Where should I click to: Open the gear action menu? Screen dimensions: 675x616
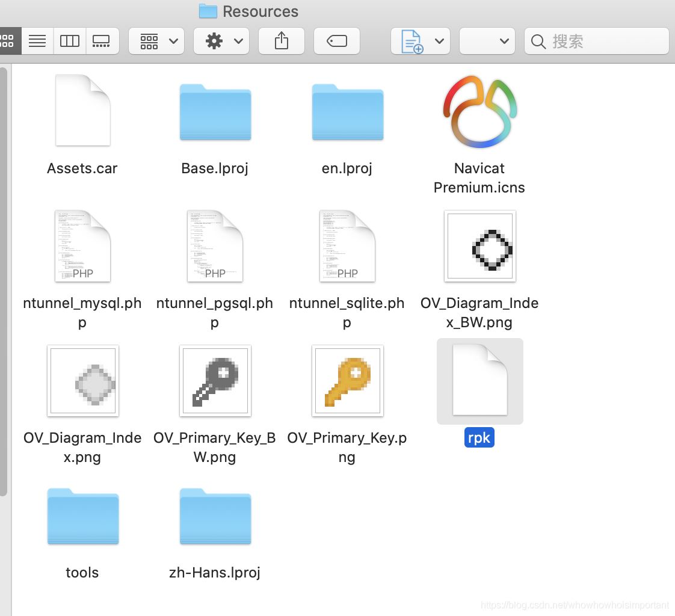[x=221, y=42]
